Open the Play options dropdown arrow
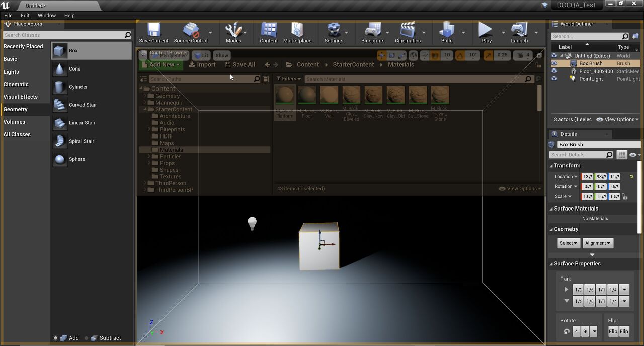Image resolution: width=644 pixels, height=346 pixels. [x=503, y=32]
